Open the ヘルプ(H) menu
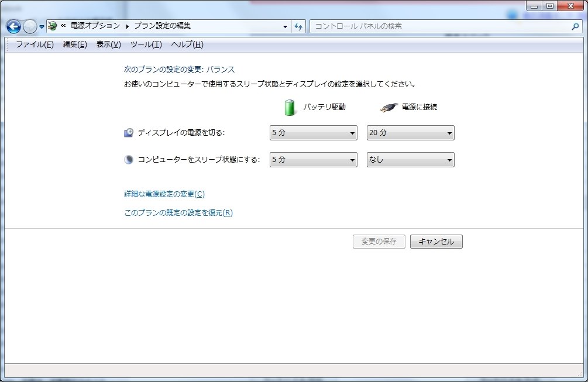Screen dimensions: 588x382 (187, 44)
